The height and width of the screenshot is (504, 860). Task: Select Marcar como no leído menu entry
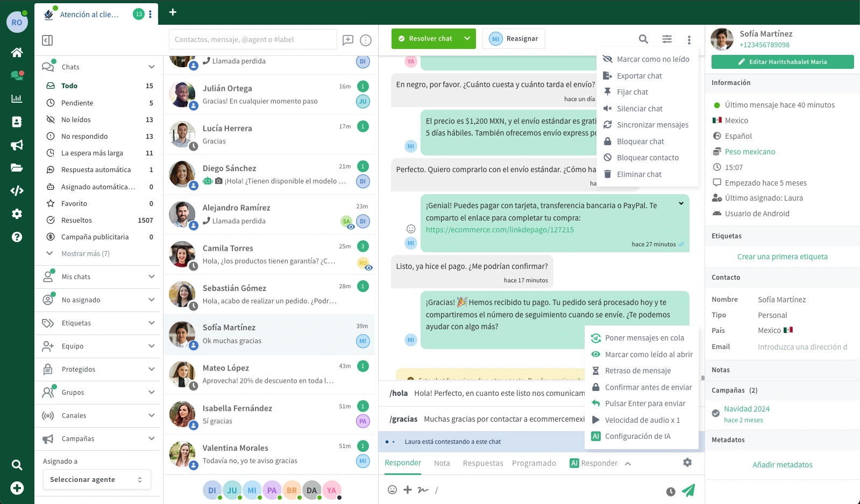coord(647,59)
